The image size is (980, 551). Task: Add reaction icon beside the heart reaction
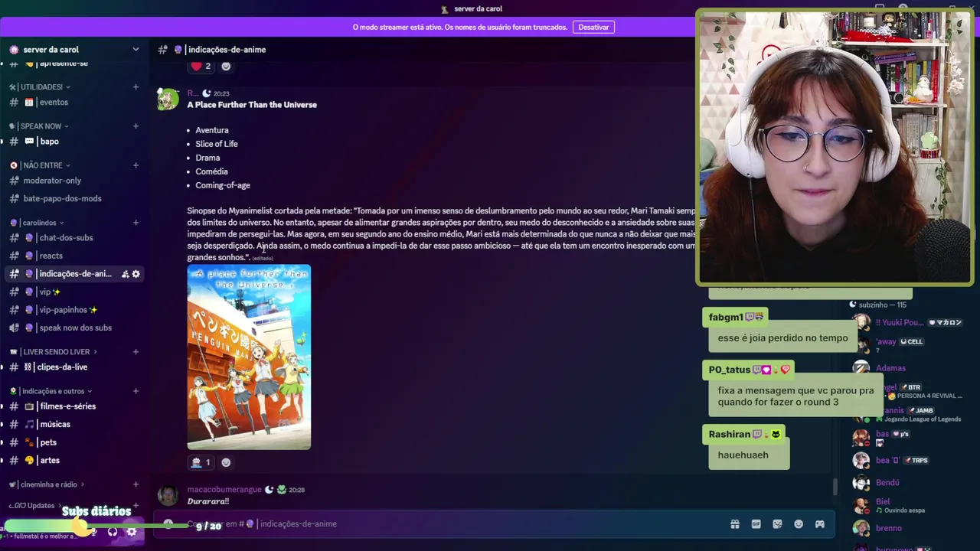[226, 66]
